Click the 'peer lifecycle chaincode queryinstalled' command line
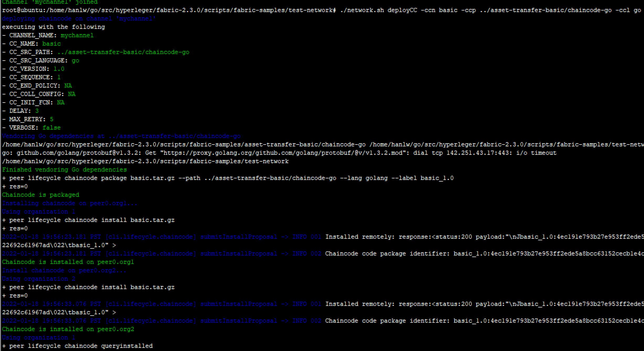The image size is (644, 351). point(77,346)
